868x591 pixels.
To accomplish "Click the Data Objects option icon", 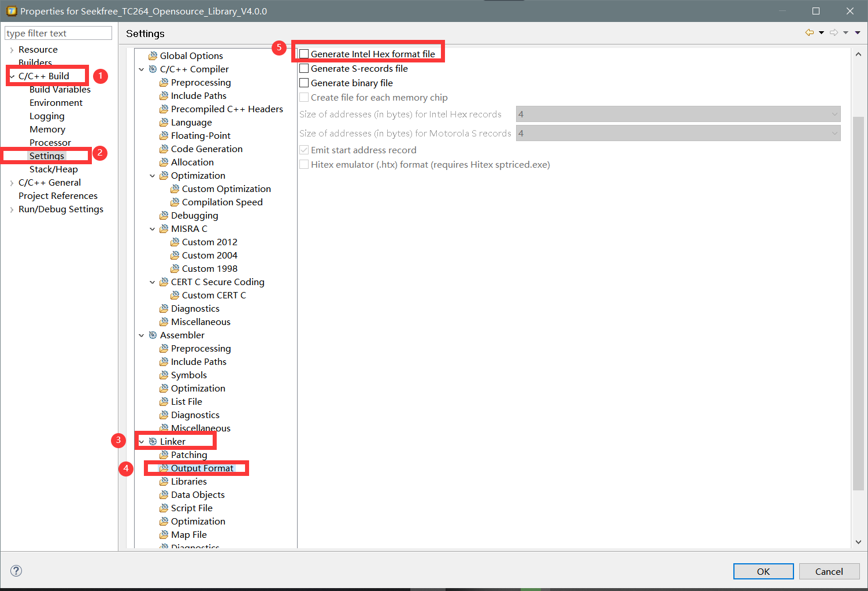I will (164, 495).
